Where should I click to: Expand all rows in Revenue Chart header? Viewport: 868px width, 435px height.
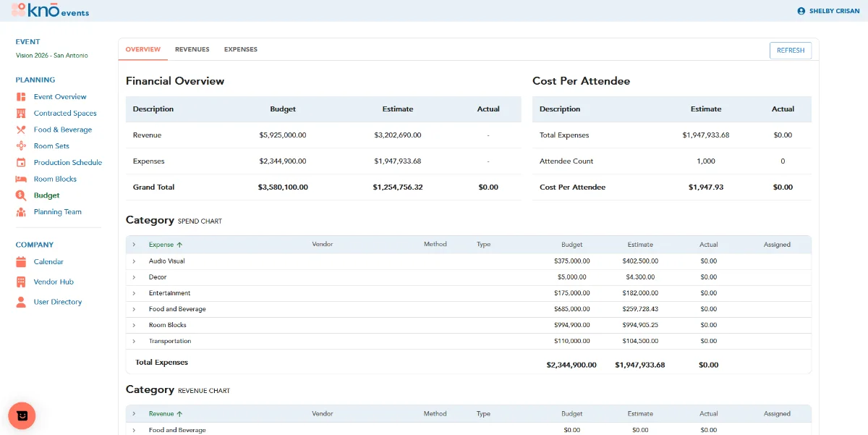click(x=134, y=414)
